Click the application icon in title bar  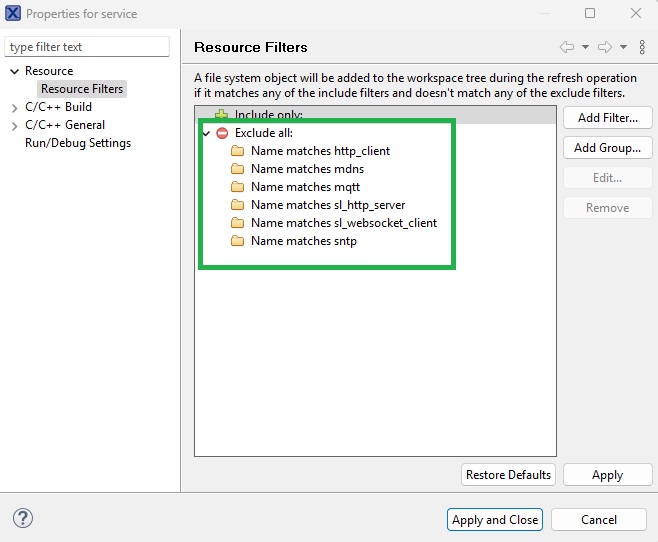(x=13, y=13)
